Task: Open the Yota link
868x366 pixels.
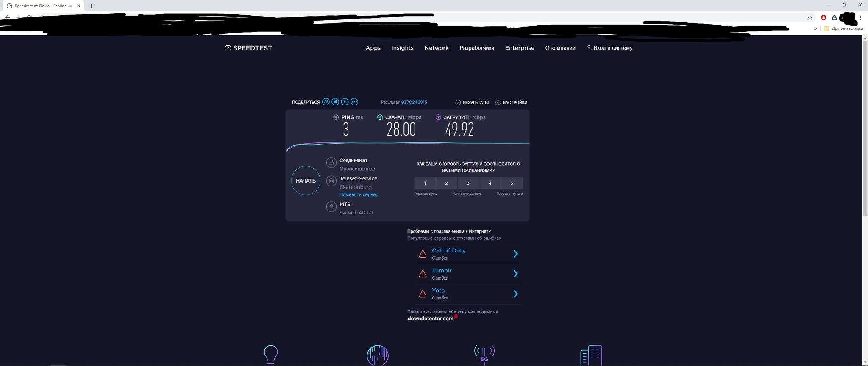Action: click(438, 290)
